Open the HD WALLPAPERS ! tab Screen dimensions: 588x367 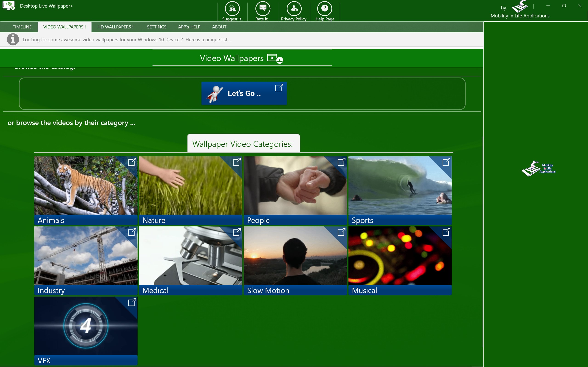point(115,27)
